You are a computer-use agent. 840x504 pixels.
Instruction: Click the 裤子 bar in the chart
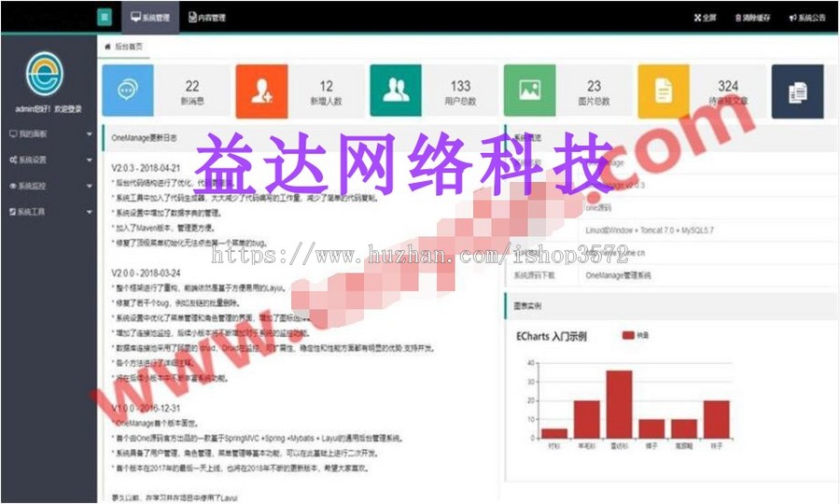[651, 428]
